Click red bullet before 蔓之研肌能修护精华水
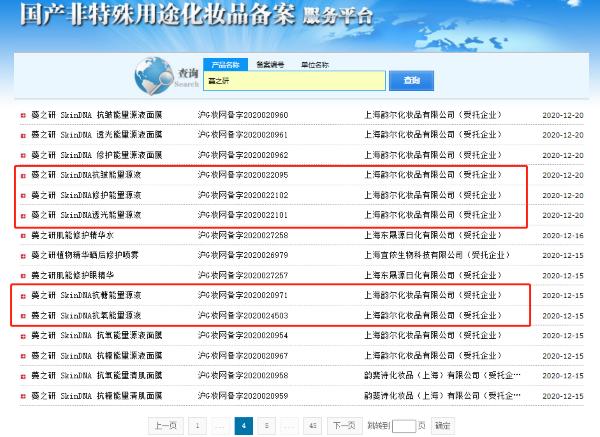 click(23, 235)
